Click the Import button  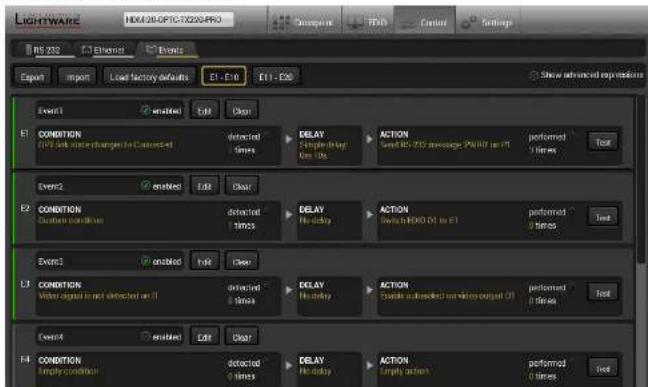78,77
